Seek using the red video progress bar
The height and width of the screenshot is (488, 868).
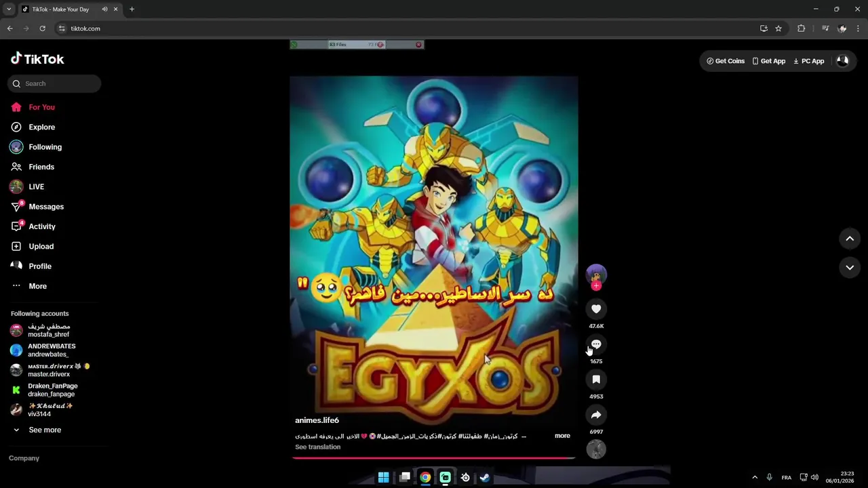click(434, 457)
